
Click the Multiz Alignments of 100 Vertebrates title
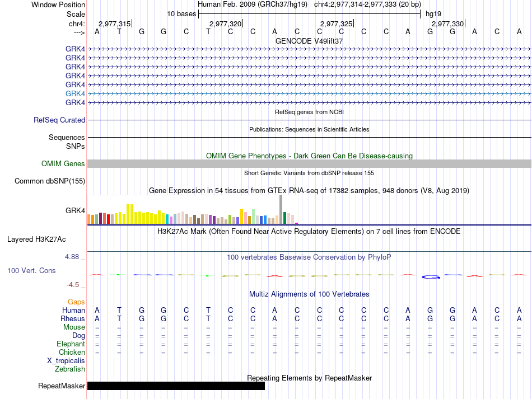pyautogui.click(x=309, y=294)
